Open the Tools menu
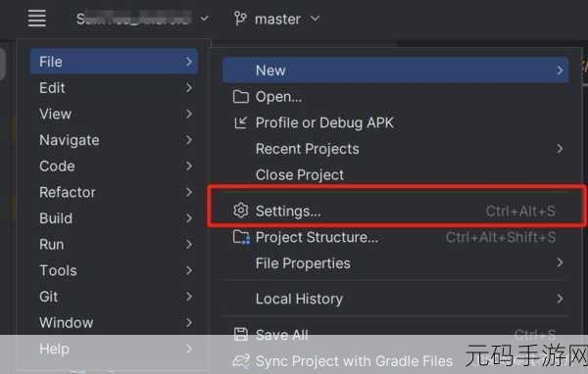Viewport: 588px width, 374px height. tap(114, 270)
